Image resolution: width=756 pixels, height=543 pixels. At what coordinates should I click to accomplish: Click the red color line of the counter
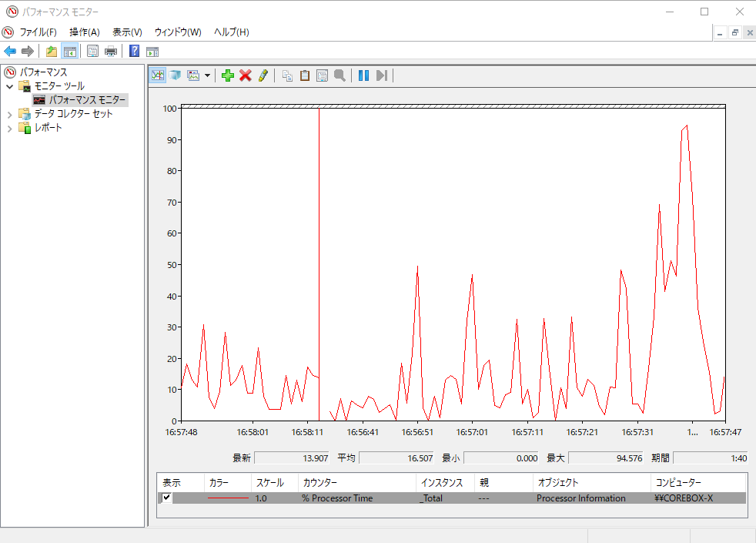pyautogui.click(x=228, y=498)
